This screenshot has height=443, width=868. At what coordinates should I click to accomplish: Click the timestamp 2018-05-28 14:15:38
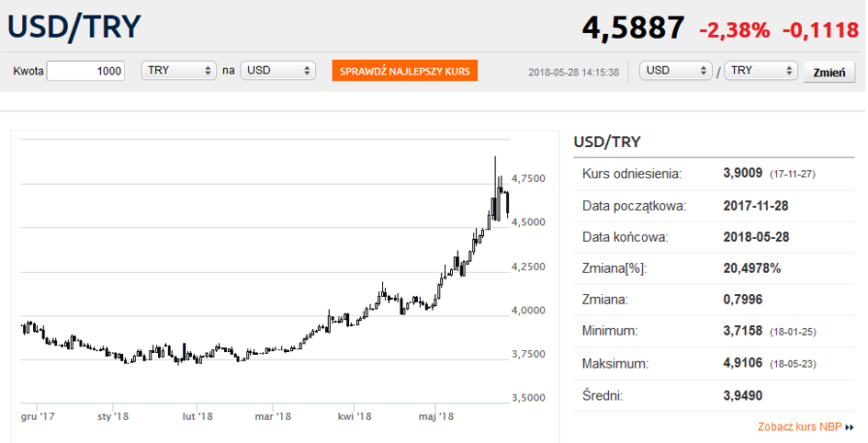[574, 72]
